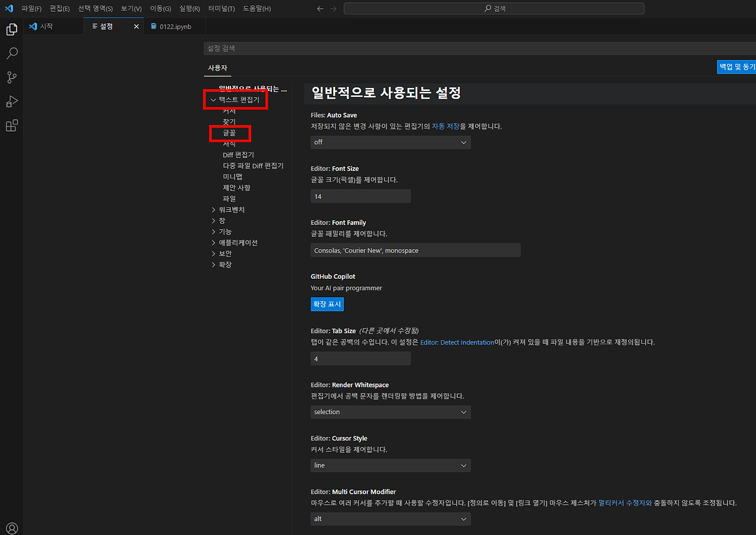Open the Editor: Cursor Style dropdown
The image size is (756, 535).
pyautogui.click(x=390, y=465)
